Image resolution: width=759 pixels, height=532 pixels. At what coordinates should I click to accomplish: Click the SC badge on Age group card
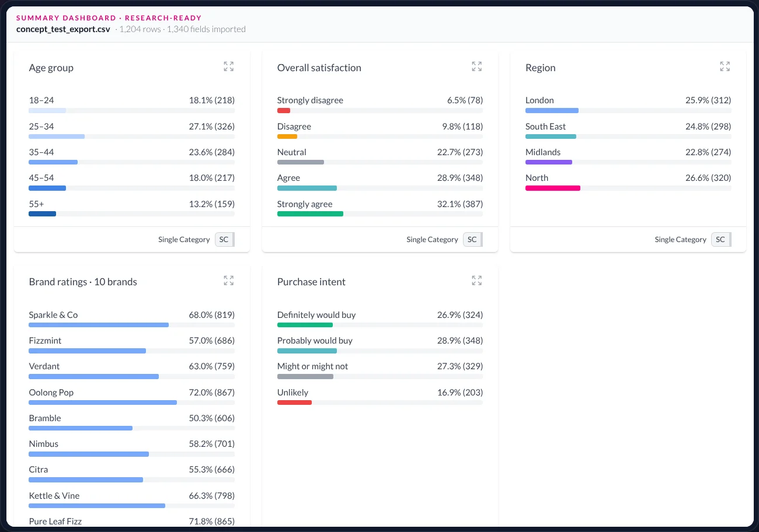coord(225,239)
